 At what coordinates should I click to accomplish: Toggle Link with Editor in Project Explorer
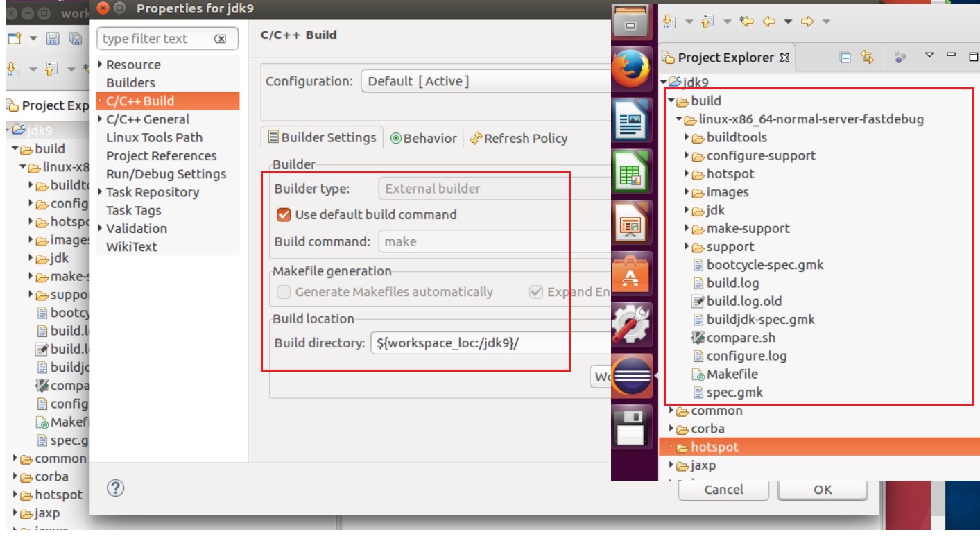point(867,58)
